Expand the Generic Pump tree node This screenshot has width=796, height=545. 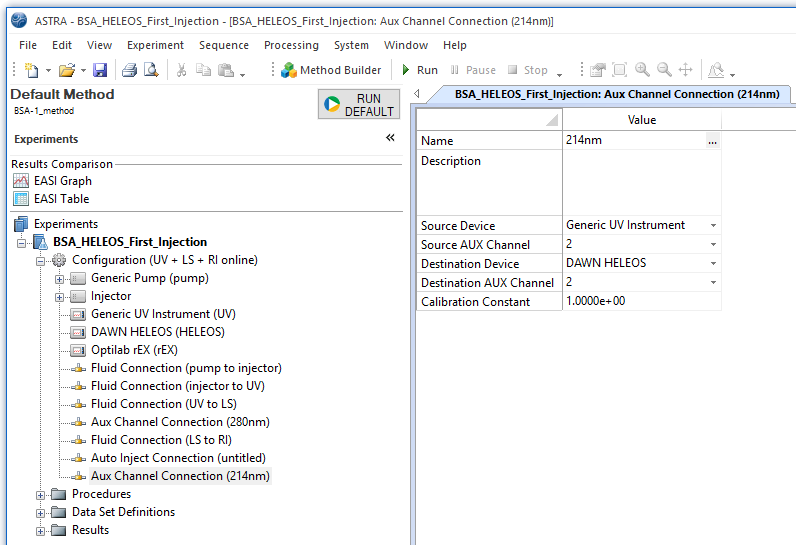click(60, 278)
